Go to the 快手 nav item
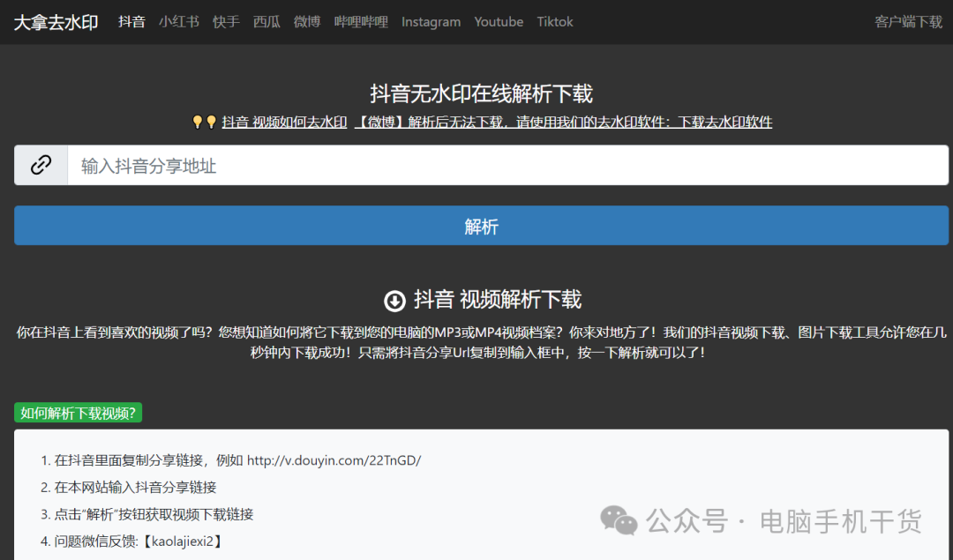The width and height of the screenshot is (953, 560). pos(226,22)
